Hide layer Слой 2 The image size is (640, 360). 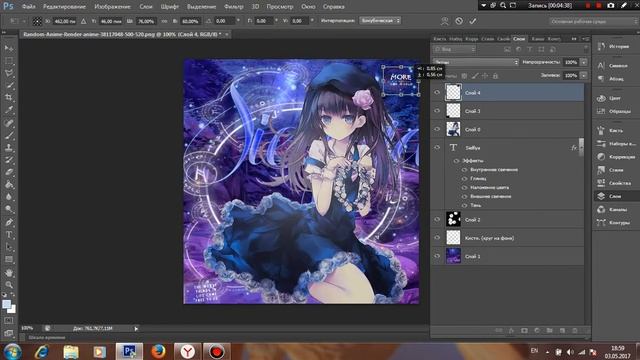tap(437, 220)
